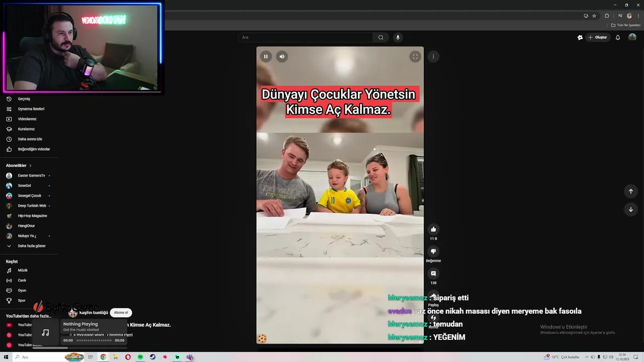Enter fullscreen on the Shorts player
Image resolution: width=644 pixels, height=362 pixels.
[415, 56]
